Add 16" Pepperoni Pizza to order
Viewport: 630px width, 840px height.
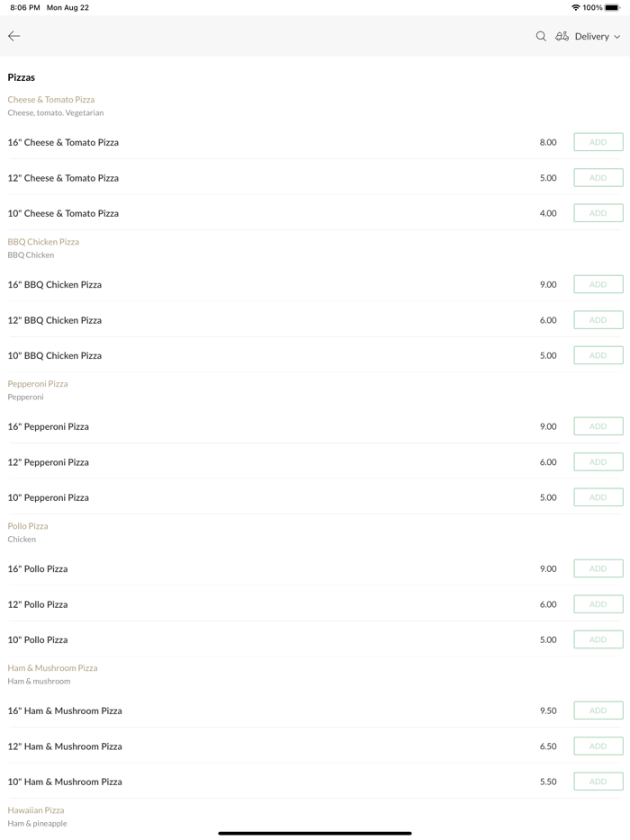(598, 426)
